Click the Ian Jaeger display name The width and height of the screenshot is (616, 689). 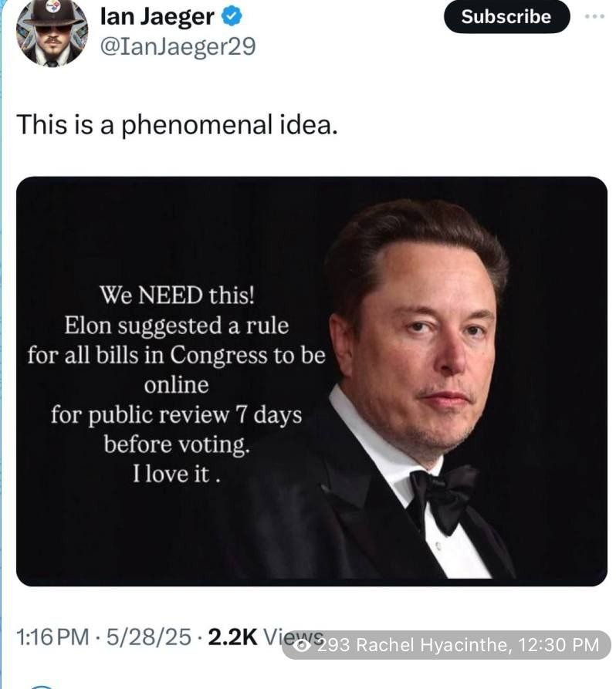tap(156, 16)
